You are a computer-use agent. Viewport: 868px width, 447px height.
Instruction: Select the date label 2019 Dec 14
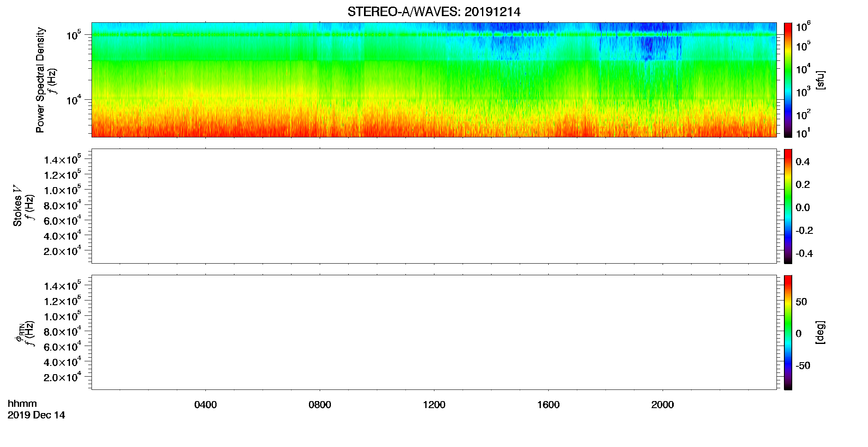36,415
